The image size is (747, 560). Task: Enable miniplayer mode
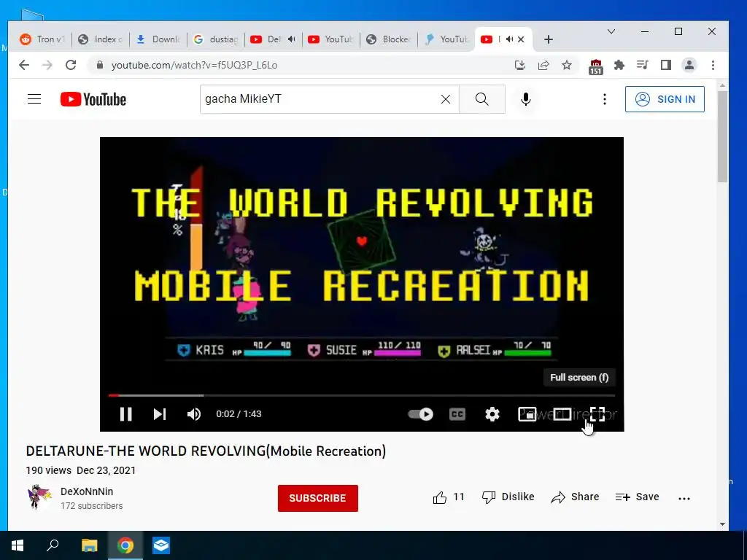point(527,414)
